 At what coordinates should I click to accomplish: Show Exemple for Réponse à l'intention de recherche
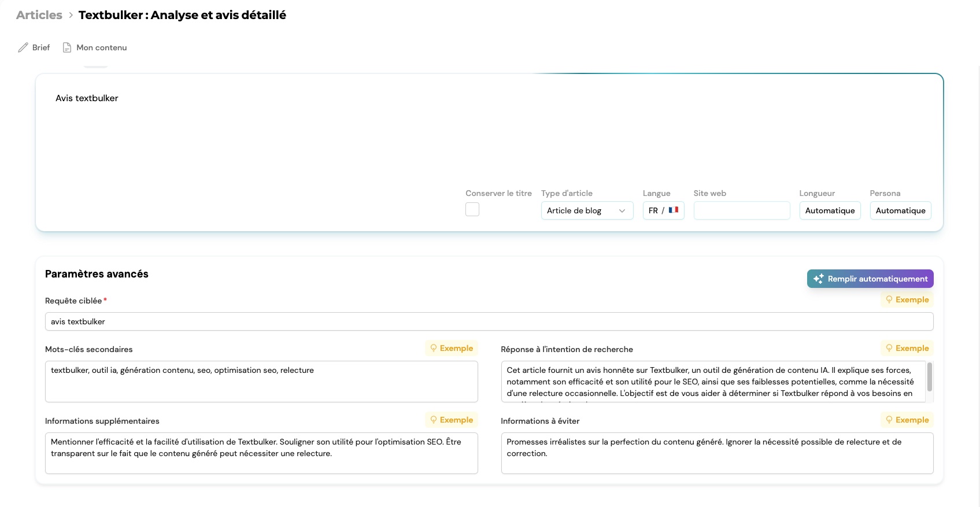pyautogui.click(x=907, y=348)
